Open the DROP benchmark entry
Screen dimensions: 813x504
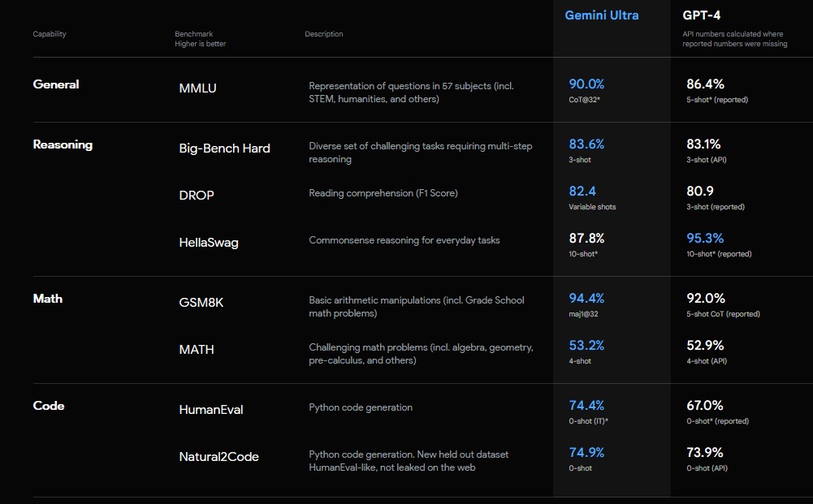196,196
